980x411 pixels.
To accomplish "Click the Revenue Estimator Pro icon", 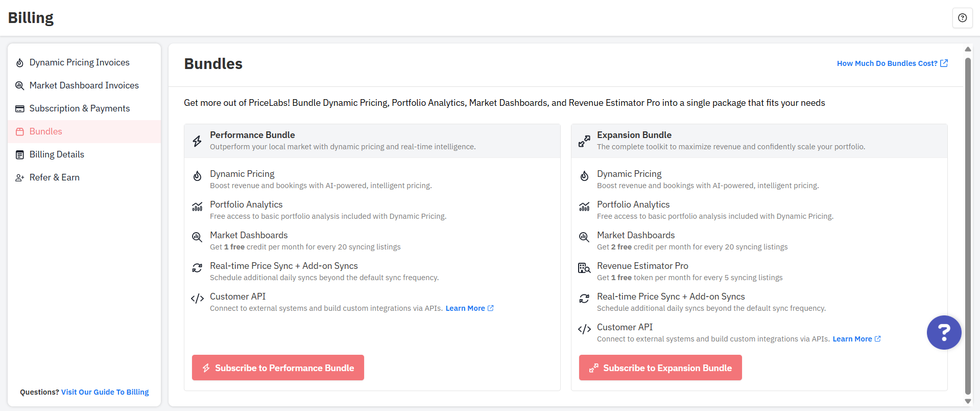I will [x=584, y=268].
